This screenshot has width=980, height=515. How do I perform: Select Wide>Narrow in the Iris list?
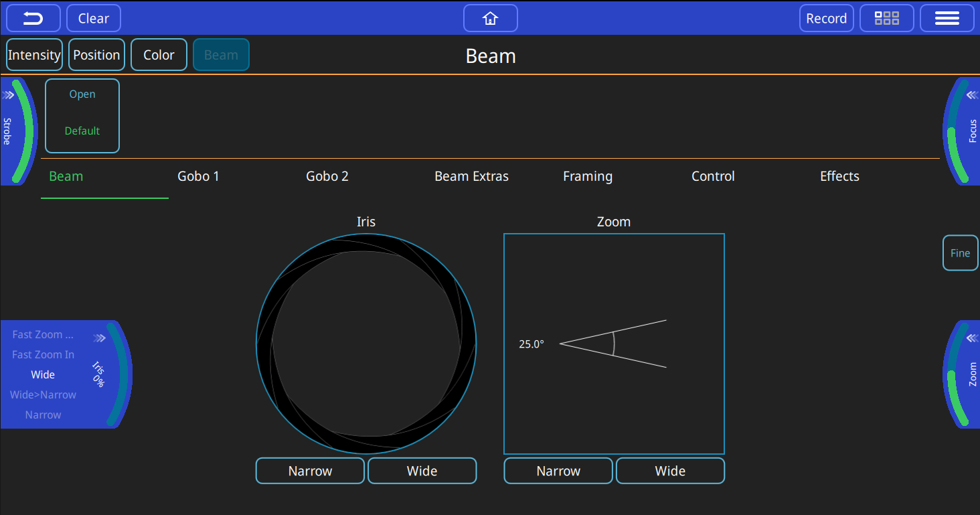43,395
